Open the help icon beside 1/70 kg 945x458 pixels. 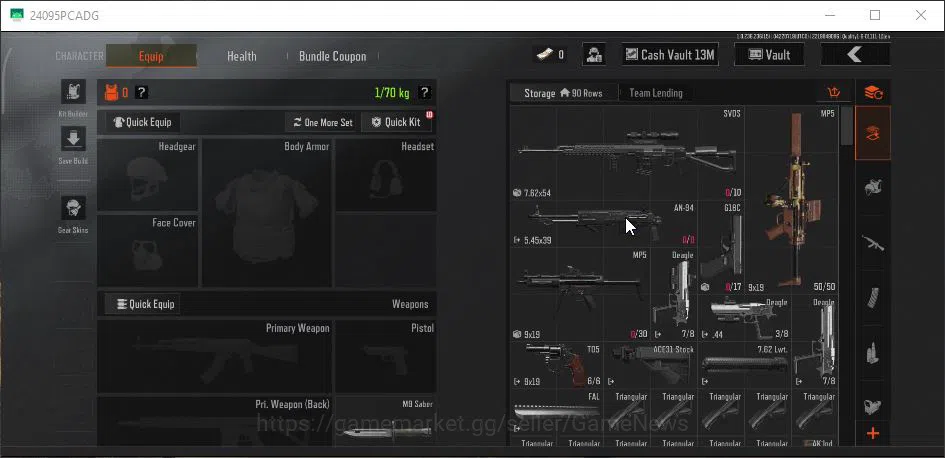tap(424, 93)
